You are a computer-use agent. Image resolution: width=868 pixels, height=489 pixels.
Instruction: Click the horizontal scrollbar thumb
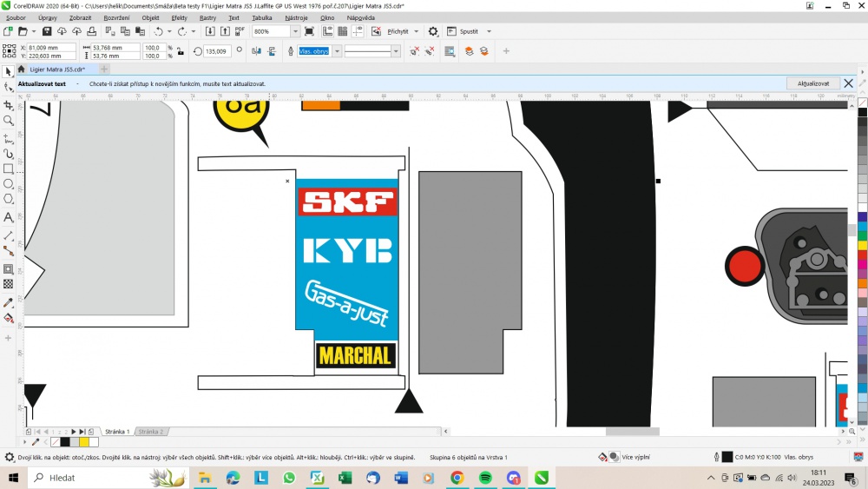pos(632,432)
